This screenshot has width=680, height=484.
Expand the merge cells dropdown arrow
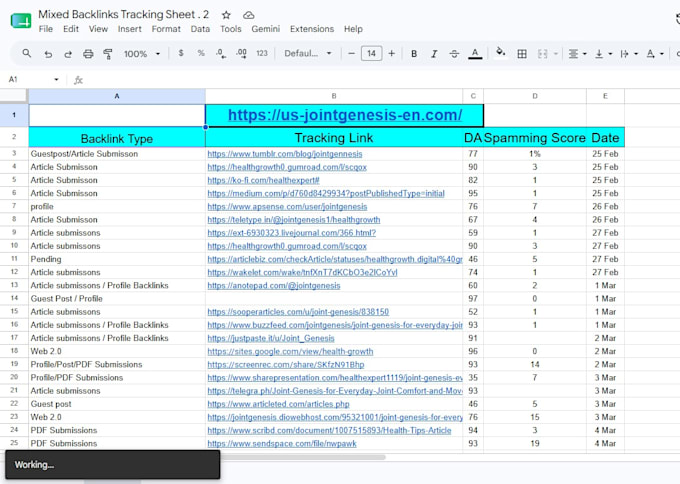(x=556, y=54)
